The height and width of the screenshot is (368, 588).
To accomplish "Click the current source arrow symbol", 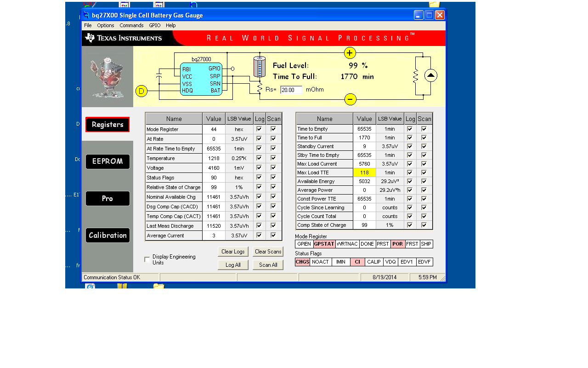I will coord(431,76).
